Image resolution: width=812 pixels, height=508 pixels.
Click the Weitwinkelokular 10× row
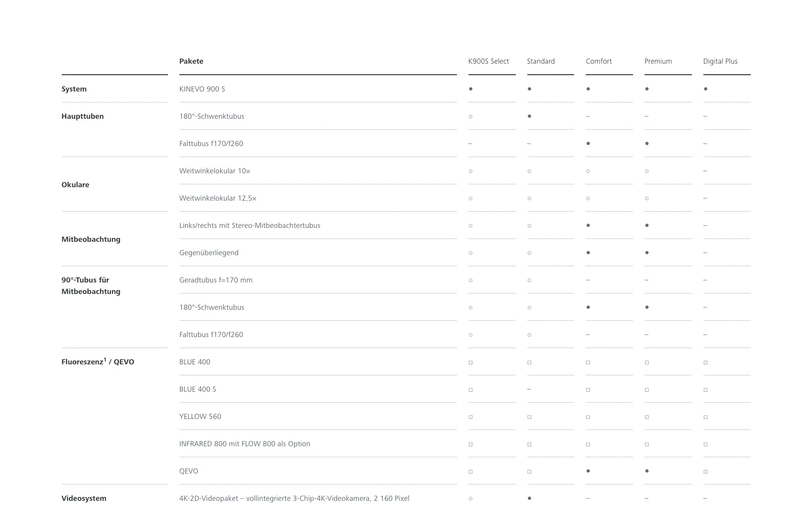[x=215, y=171]
